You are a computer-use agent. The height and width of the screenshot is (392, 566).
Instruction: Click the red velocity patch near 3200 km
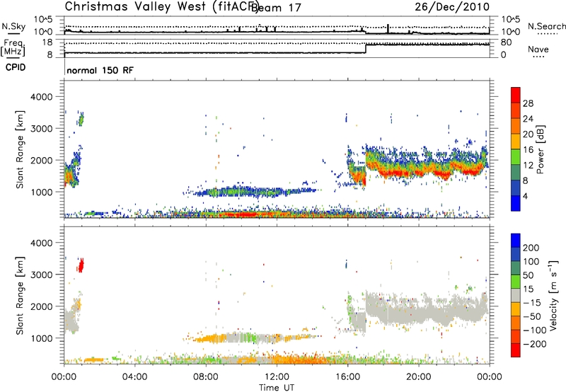81,265
